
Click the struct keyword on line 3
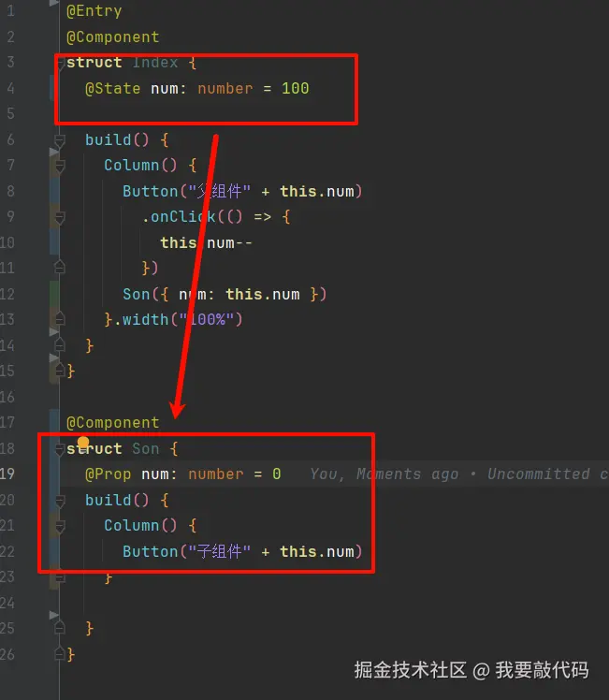click(x=94, y=63)
